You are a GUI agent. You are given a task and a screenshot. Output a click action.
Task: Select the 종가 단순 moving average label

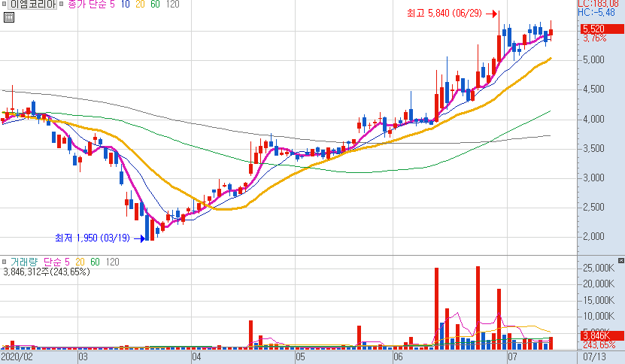tap(88, 5)
